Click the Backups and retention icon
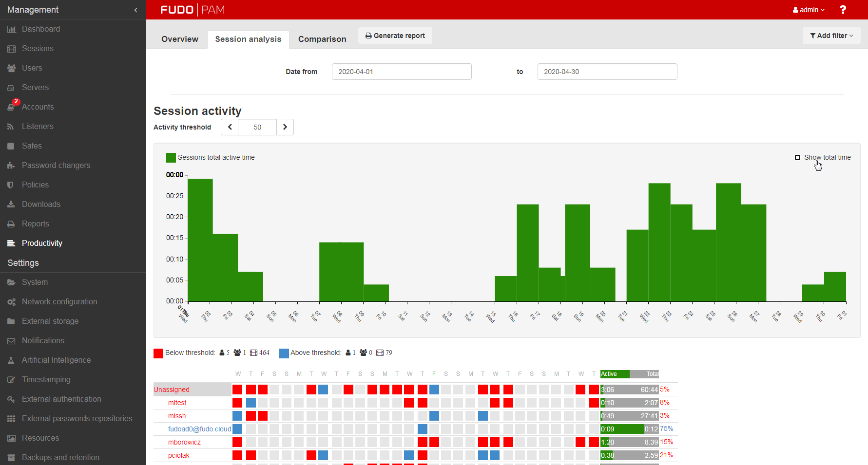 (11, 458)
